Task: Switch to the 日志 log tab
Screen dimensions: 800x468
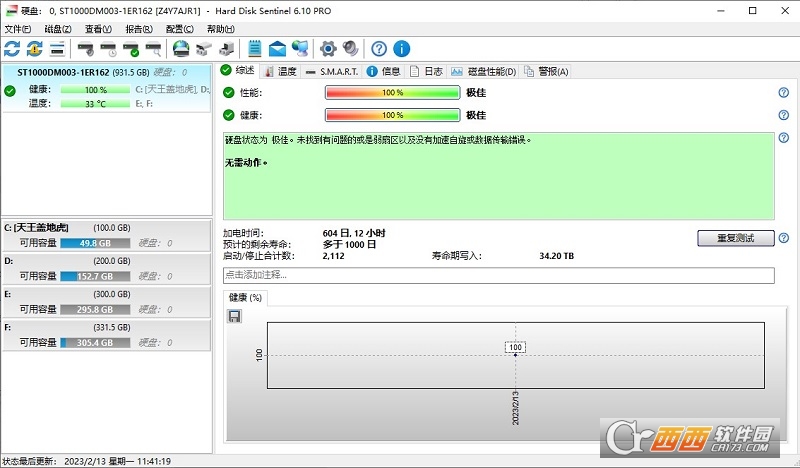Action: pos(427,71)
